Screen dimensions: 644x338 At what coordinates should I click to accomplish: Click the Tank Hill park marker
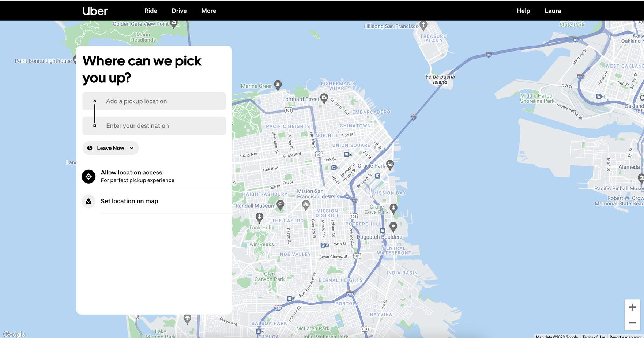[259, 218]
